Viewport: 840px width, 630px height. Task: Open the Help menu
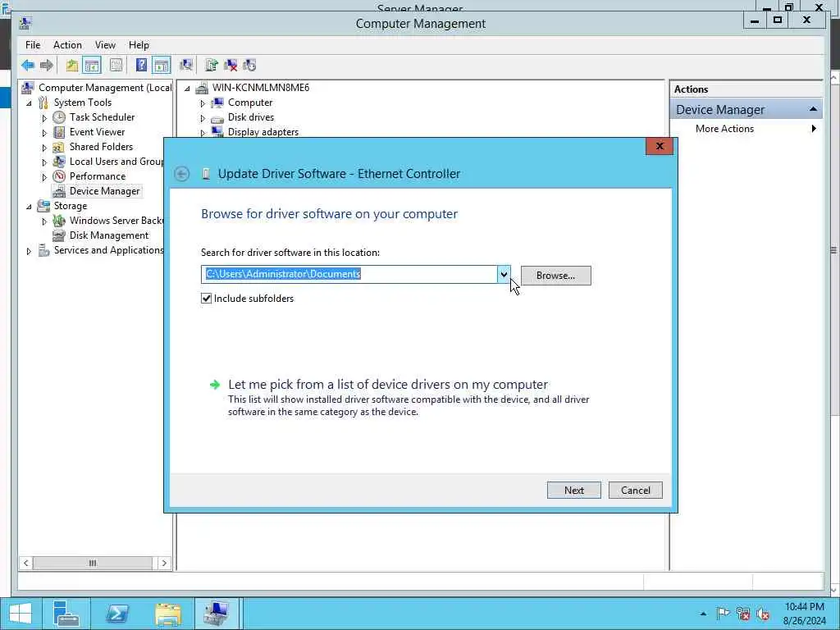[139, 45]
